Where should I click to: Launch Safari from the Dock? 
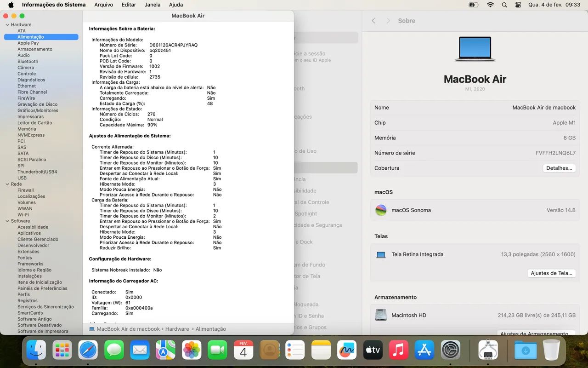[88, 350]
